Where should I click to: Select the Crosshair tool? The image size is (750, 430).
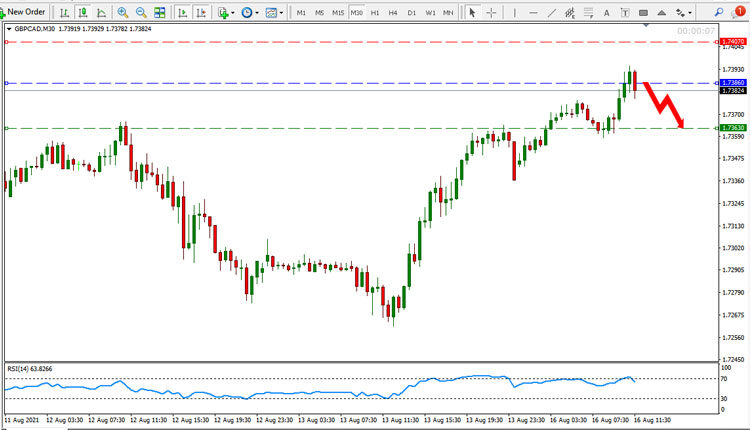491,13
